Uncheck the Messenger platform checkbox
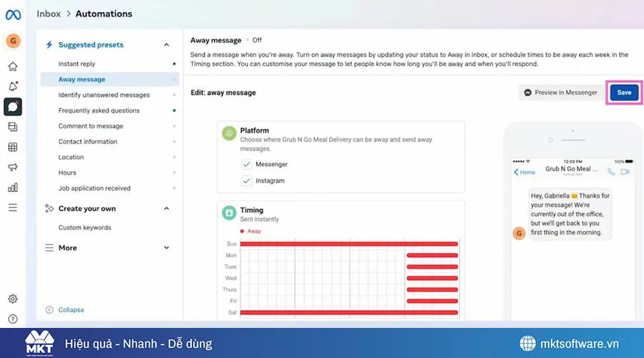The width and height of the screenshot is (644, 358). pyautogui.click(x=246, y=165)
